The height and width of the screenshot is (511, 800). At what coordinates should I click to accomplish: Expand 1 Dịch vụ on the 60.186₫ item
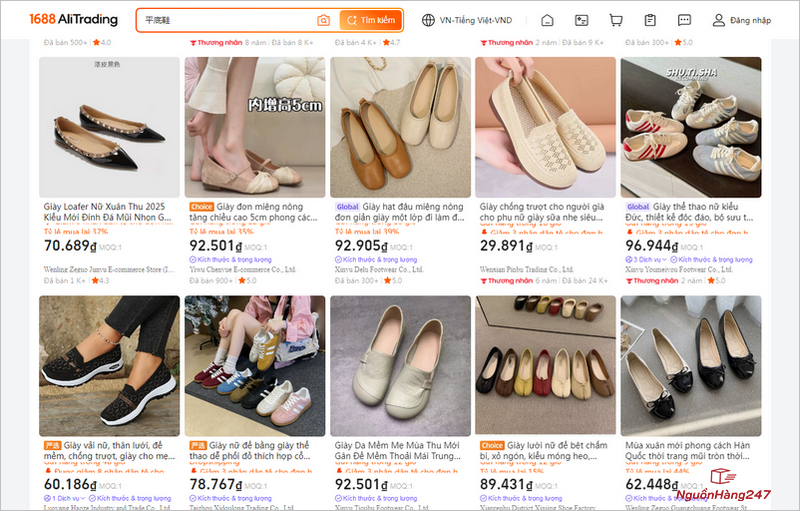pos(64,498)
